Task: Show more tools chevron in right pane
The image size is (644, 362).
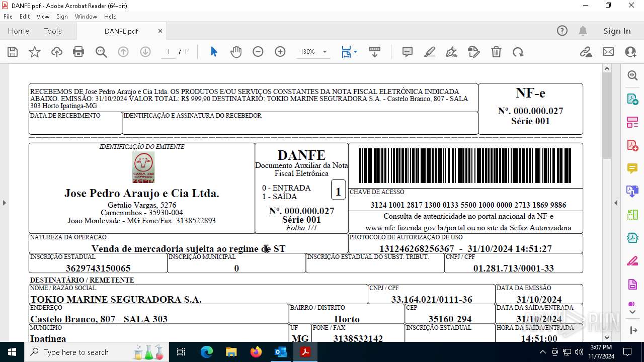Action: pyautogui.click(x=632, y=312)
